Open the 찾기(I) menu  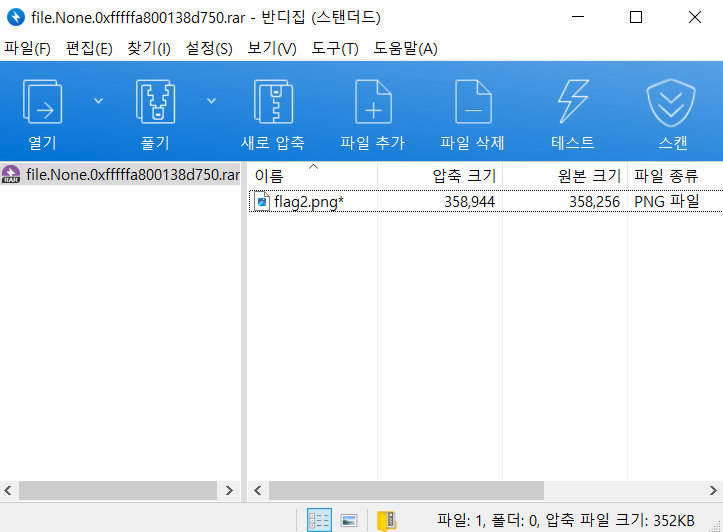pos(149,48)
